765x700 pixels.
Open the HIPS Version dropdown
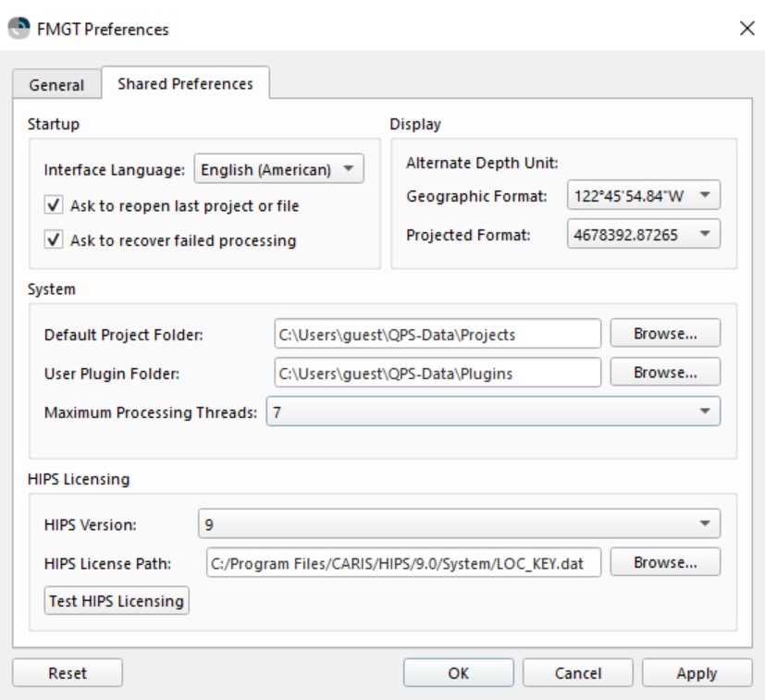coord(459,524)
